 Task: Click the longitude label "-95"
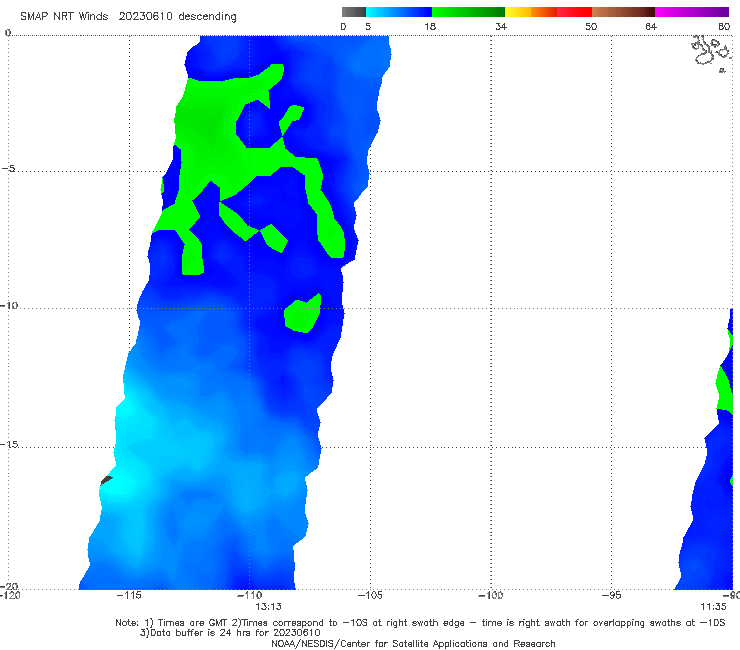pos(611,595)
